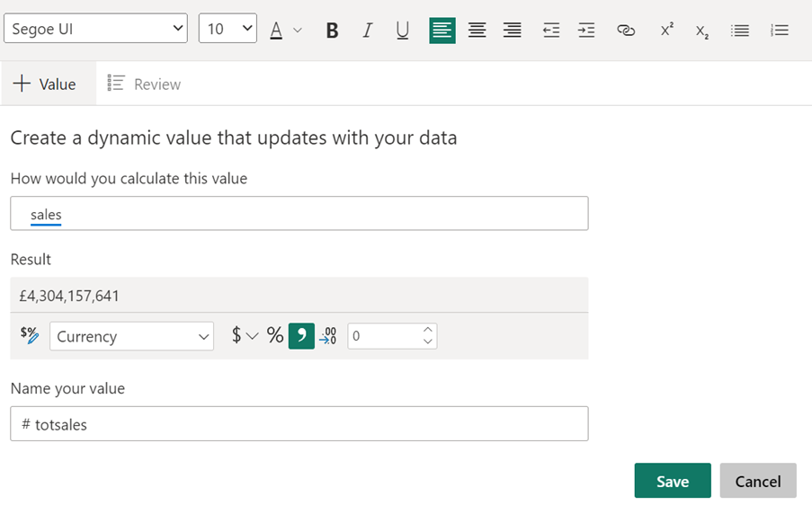Insert a bulleted list
Viewport: 812px width, 514px height.
coord(740,31)
